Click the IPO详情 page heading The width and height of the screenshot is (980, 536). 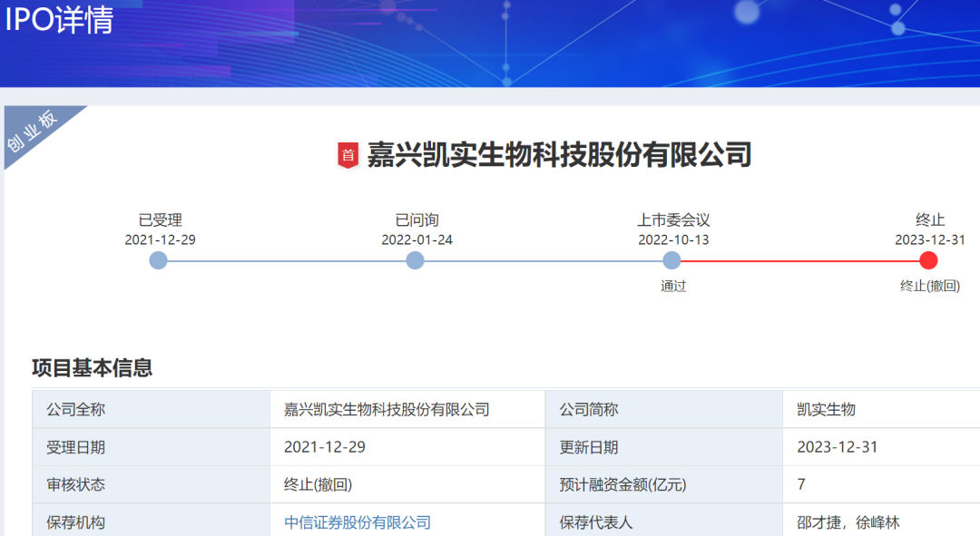coord(59,19)
